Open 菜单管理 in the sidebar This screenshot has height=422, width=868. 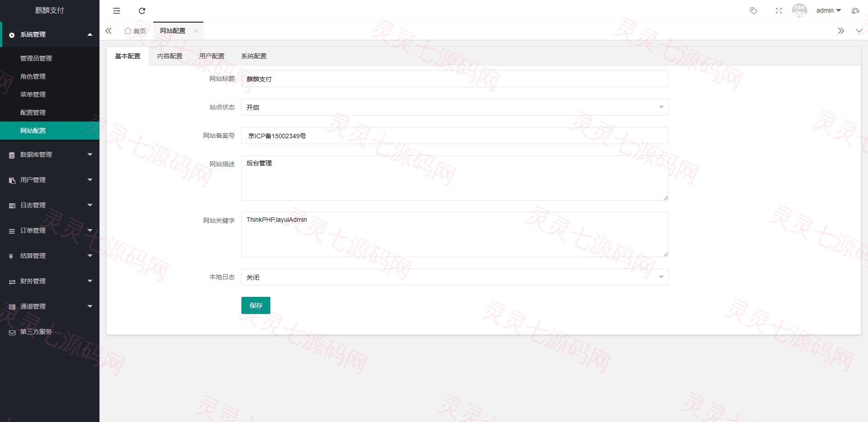point(50,94)
